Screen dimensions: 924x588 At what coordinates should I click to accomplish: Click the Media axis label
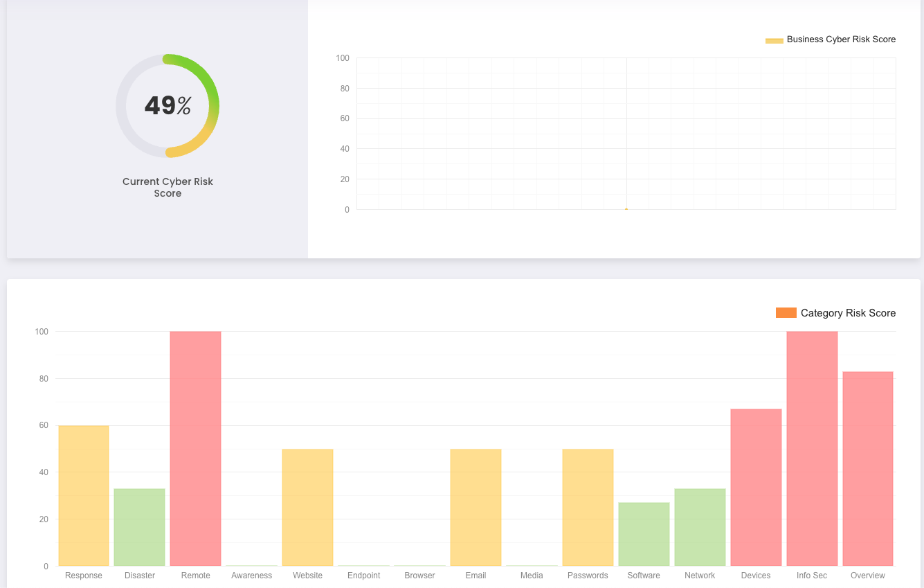click(x=532, y=576)
